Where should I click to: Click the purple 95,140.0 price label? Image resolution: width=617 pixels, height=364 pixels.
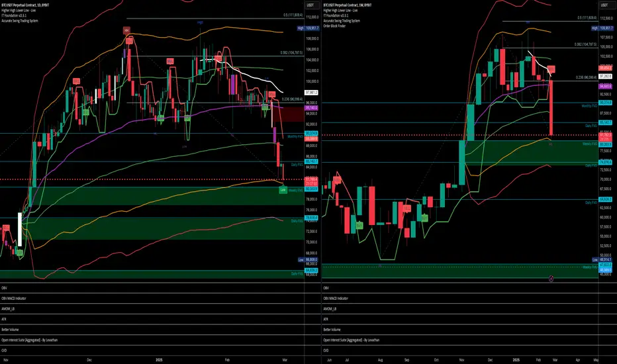[311, 108]
